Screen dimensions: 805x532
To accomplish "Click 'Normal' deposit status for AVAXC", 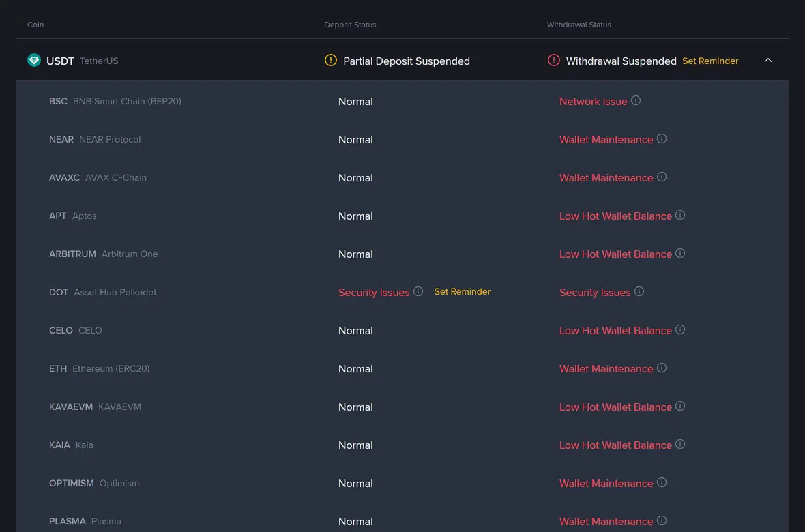I will click(355, 178).
